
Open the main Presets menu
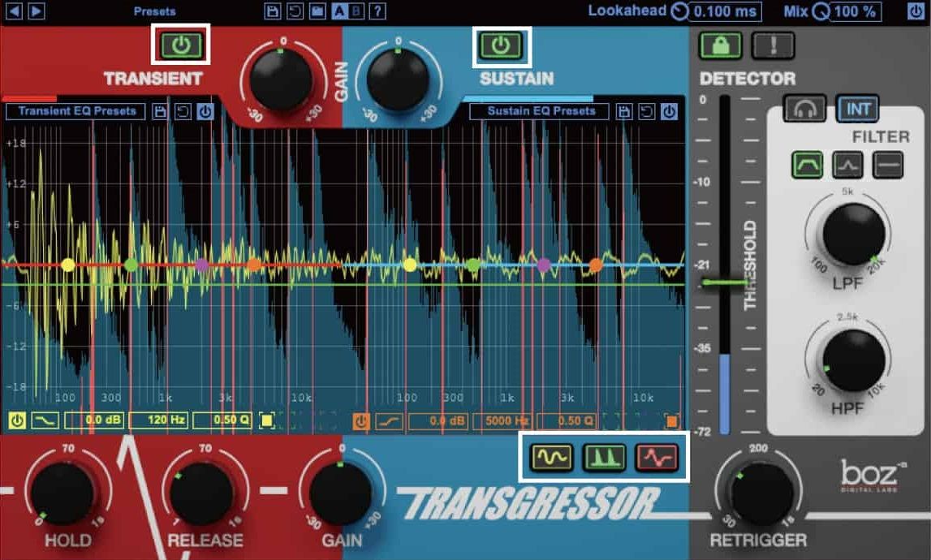point(154,11)
